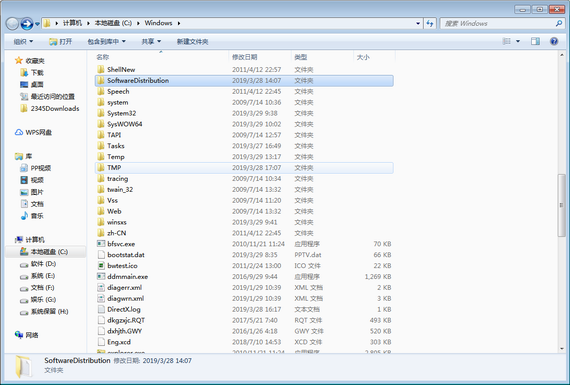The height and width of the screenshot is (385, 570).
Task: Open the view options dropdown arrow
Action: coord(518,41)
